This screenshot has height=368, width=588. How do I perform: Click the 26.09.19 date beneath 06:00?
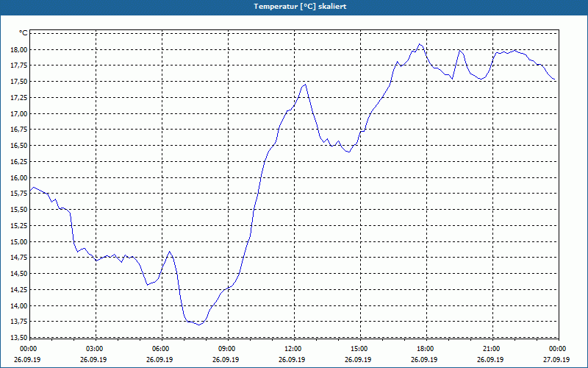tap(159, 359)
